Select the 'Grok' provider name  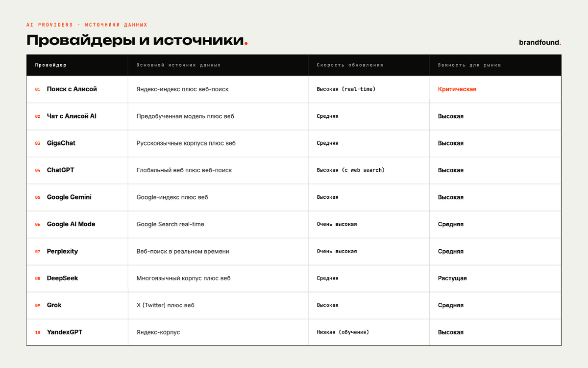coord(54,305)
